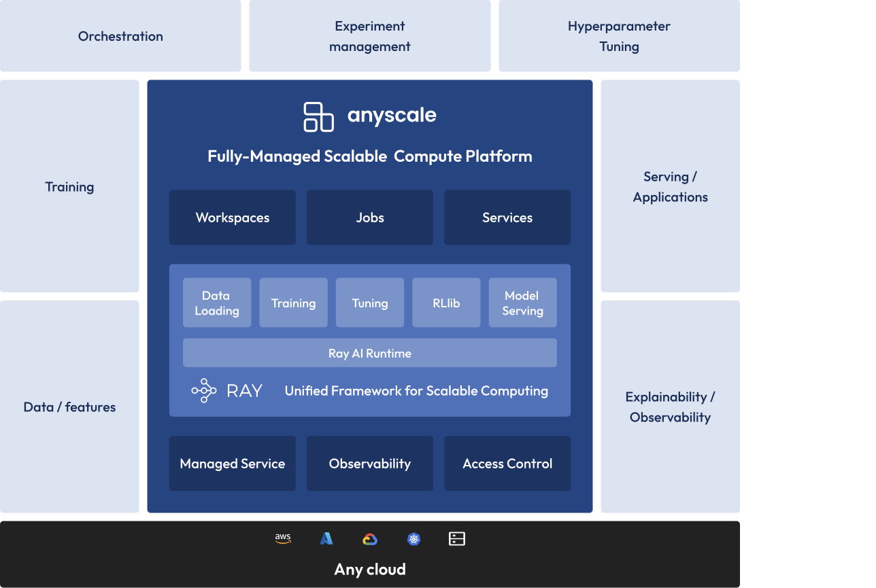Click the Kubernetes wheel icon

click(414, 539)
